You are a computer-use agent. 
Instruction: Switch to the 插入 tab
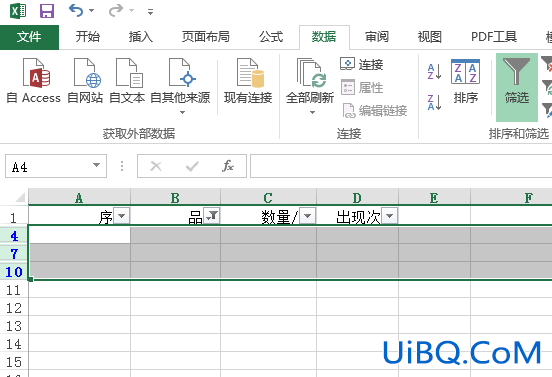(140, 37)
